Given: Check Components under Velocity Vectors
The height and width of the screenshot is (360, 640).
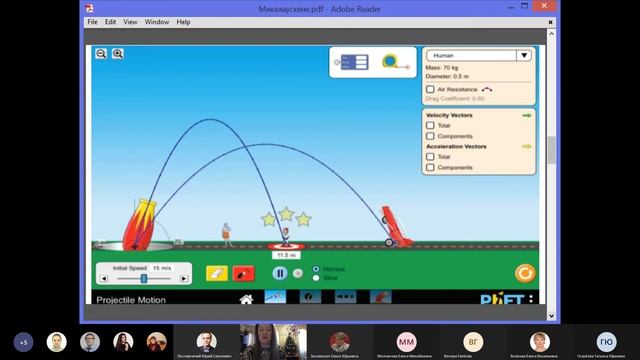Looking at the screenshot, I should click(430, 136).
